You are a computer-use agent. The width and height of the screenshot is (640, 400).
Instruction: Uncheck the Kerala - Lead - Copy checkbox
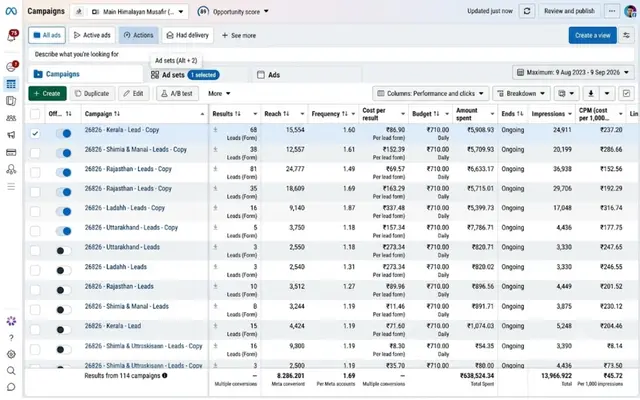[x=35, y=133]
